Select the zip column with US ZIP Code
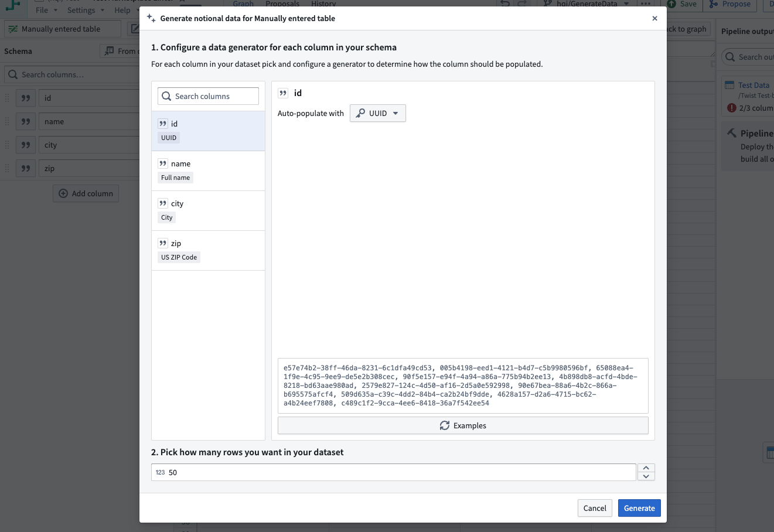Screen dimensions: 774x532 (208, 250)
